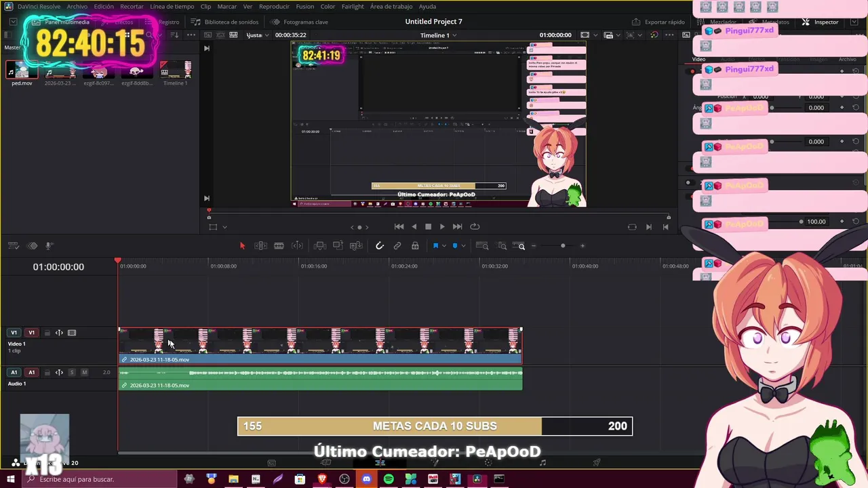868x488 pixels.
Task: Choose the Dynamic trim mode icon
Action: 297,246
